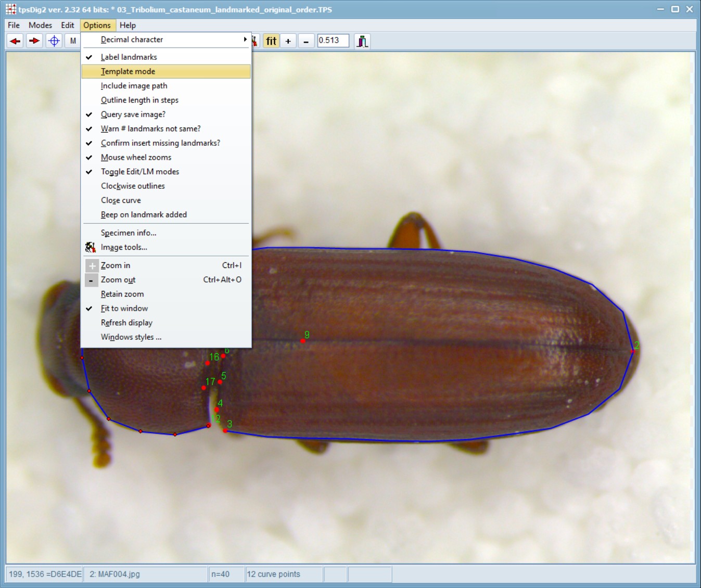Click the plus zoom toolbar button
Image resolution: width=701 pixels, height=588 pixels.
coord(288,41)
